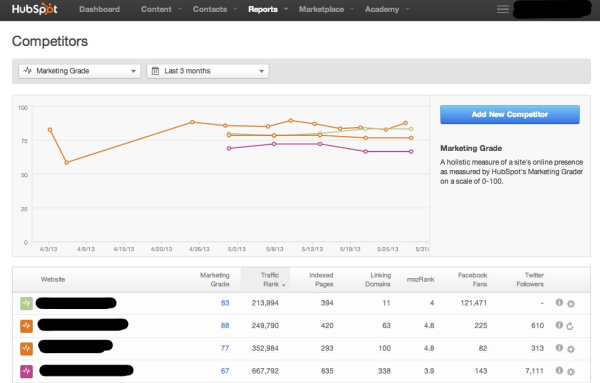Click the Traffic Rank value 213,994
The height and width of the screenshot is (383, 600).
[x=265, y=303]
